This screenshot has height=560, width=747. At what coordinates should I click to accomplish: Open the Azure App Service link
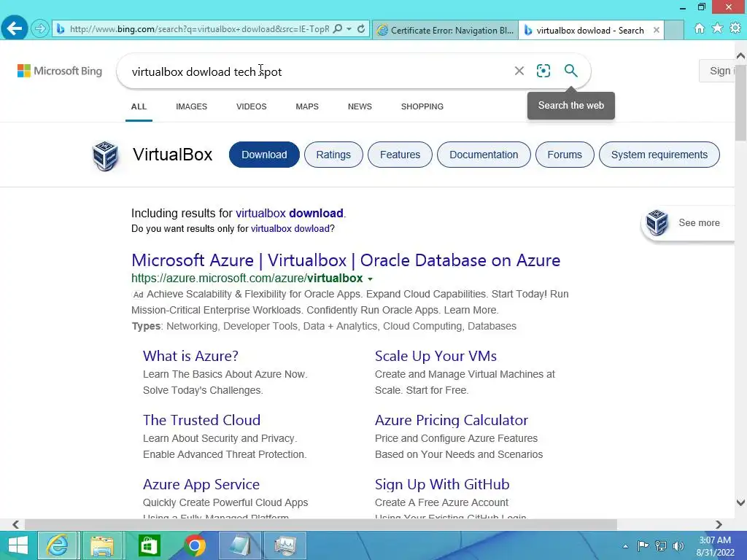pyautogui.click(x=201, y=484)
